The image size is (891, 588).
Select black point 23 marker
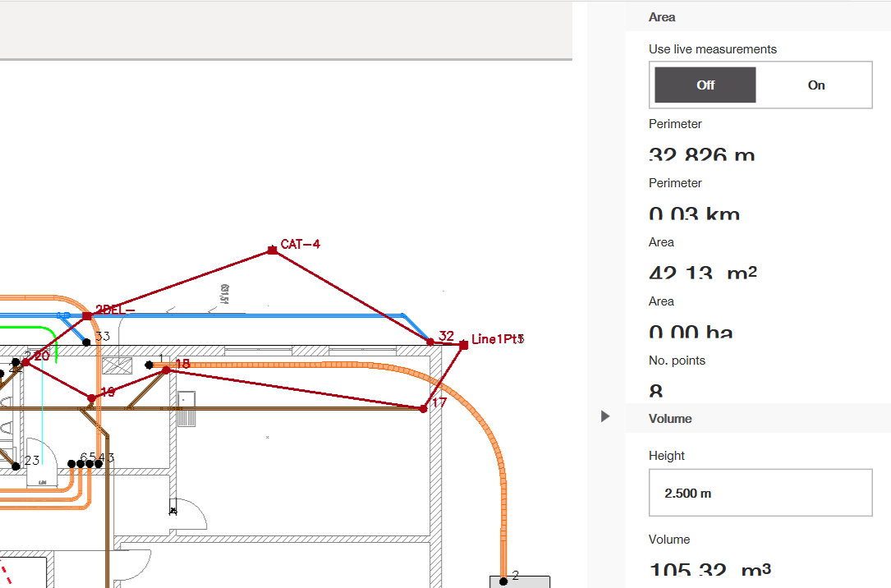coord(16,466)
